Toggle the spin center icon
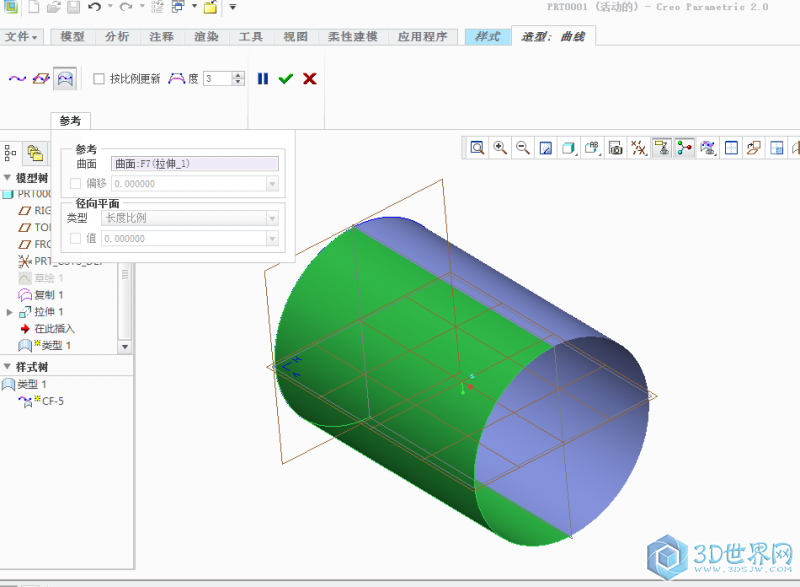Viewport: 800px width, 587px height. click(685, 148)
